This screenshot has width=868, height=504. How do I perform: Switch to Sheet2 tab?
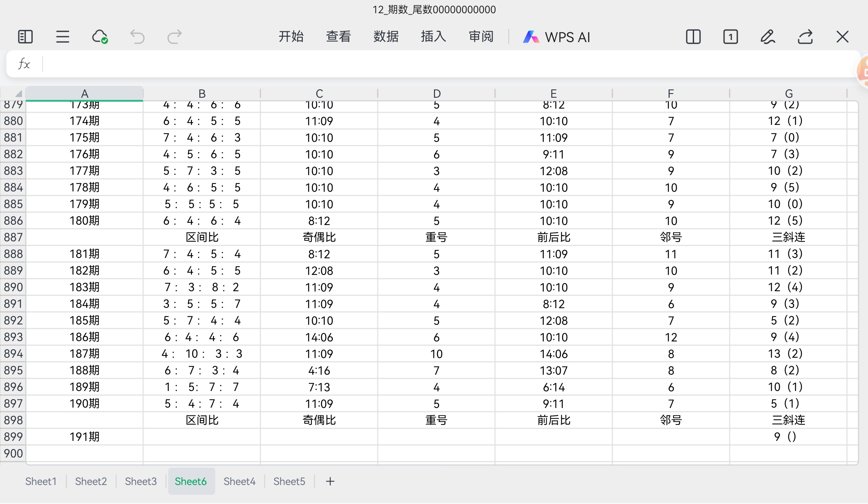click(x=91, y=482)
